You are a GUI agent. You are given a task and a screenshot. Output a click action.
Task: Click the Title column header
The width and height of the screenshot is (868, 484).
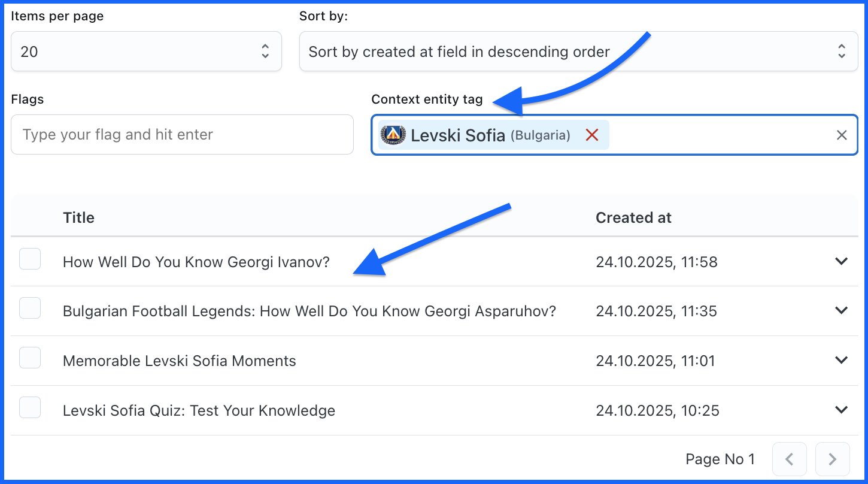point(78,217)
